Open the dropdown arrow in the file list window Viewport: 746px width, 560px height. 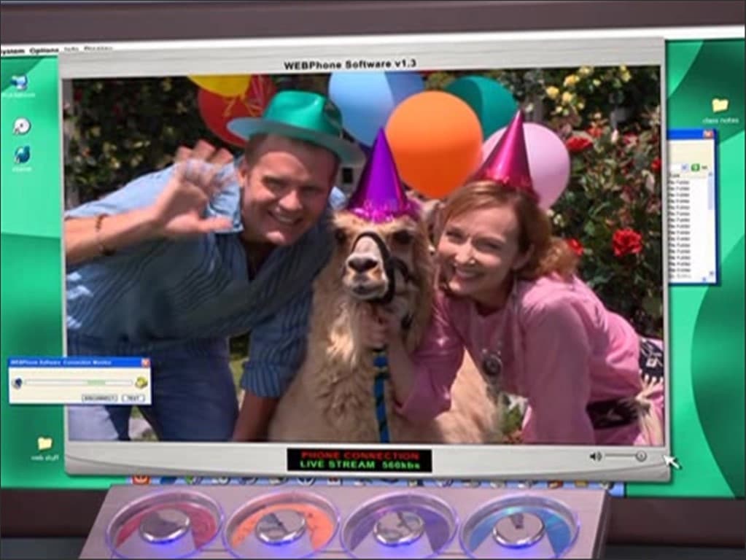pos(684,168)
